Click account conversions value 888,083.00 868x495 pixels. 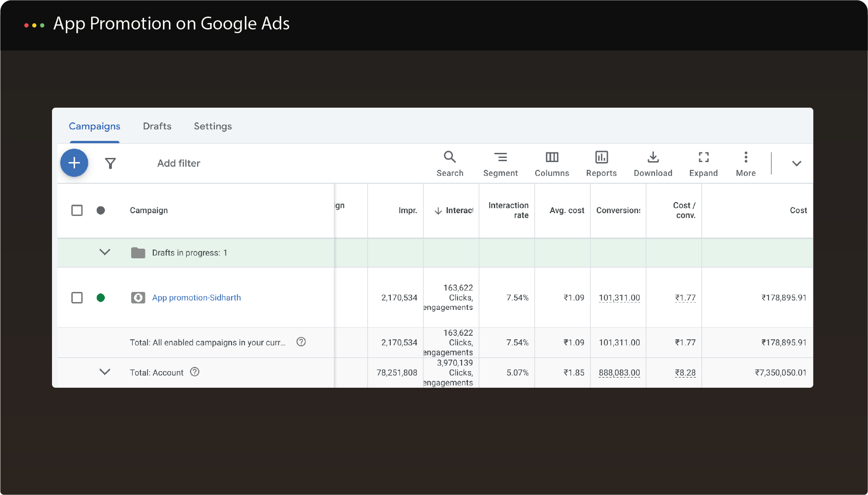(619, 373)
